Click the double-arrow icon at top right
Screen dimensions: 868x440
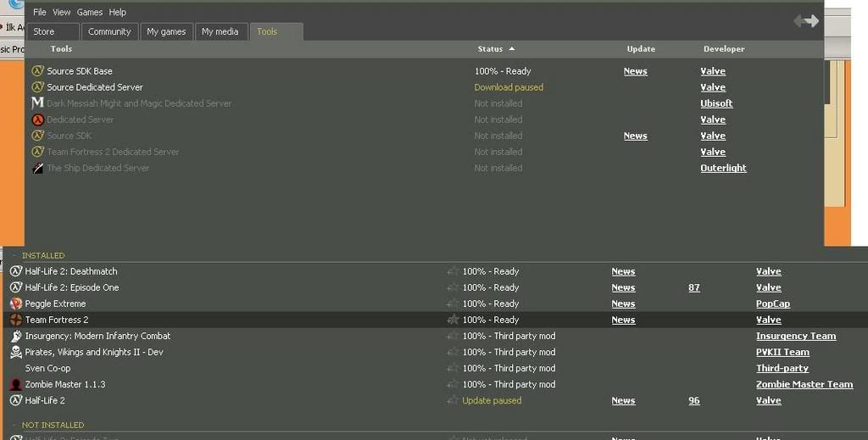click(805, 21)
